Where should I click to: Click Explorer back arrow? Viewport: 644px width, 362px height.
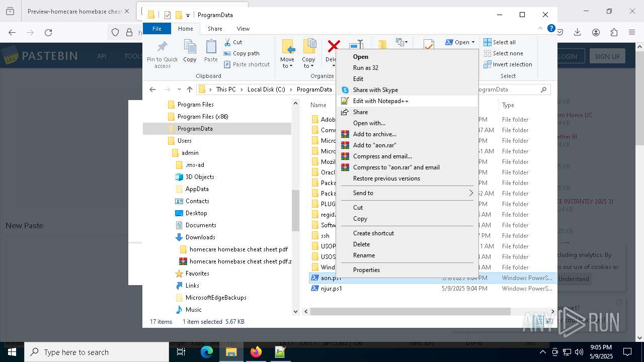152,89
